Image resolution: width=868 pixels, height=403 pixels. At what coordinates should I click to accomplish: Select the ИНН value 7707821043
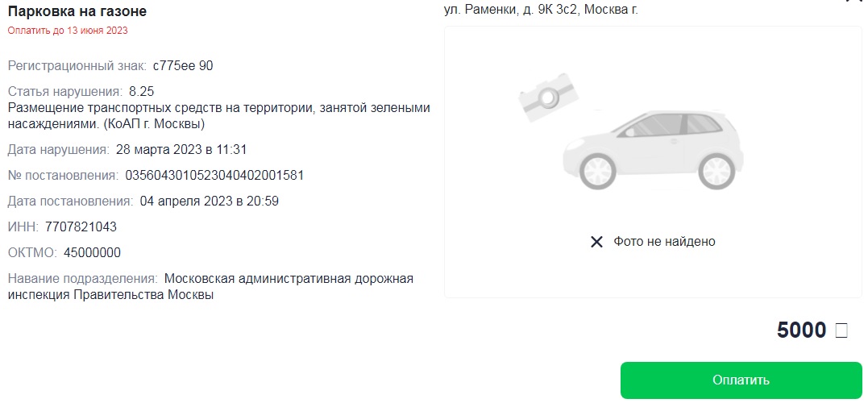pos(81,226)
